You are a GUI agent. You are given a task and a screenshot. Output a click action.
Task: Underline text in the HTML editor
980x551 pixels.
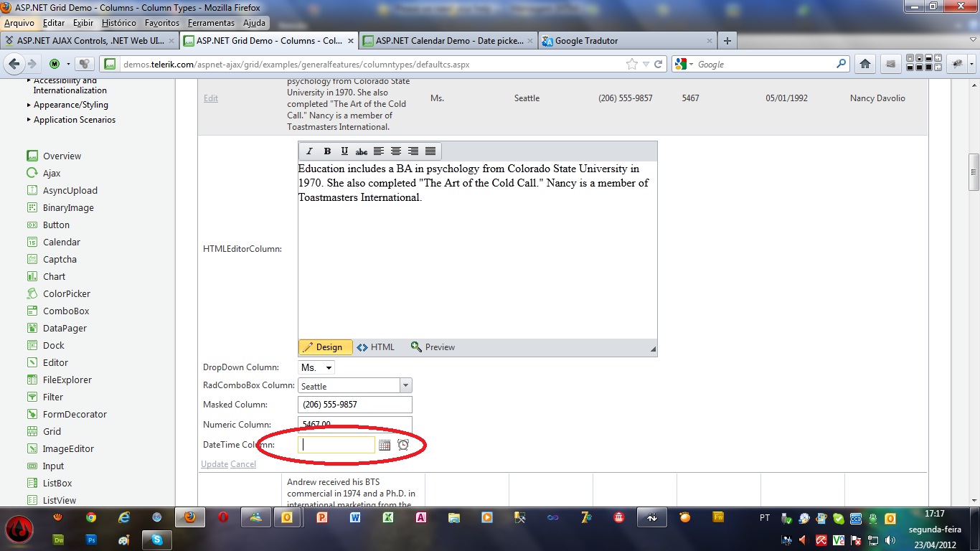click(x=344, y=151)
